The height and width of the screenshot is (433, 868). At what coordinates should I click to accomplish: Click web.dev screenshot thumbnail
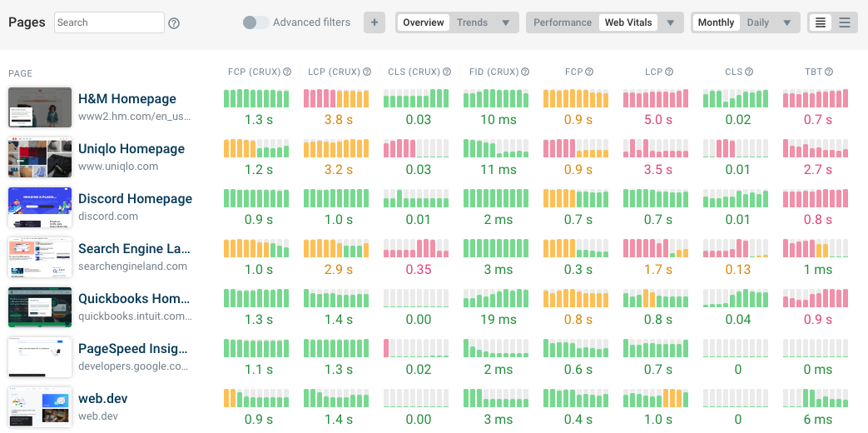pyautogui.click(x=40, y=406)
